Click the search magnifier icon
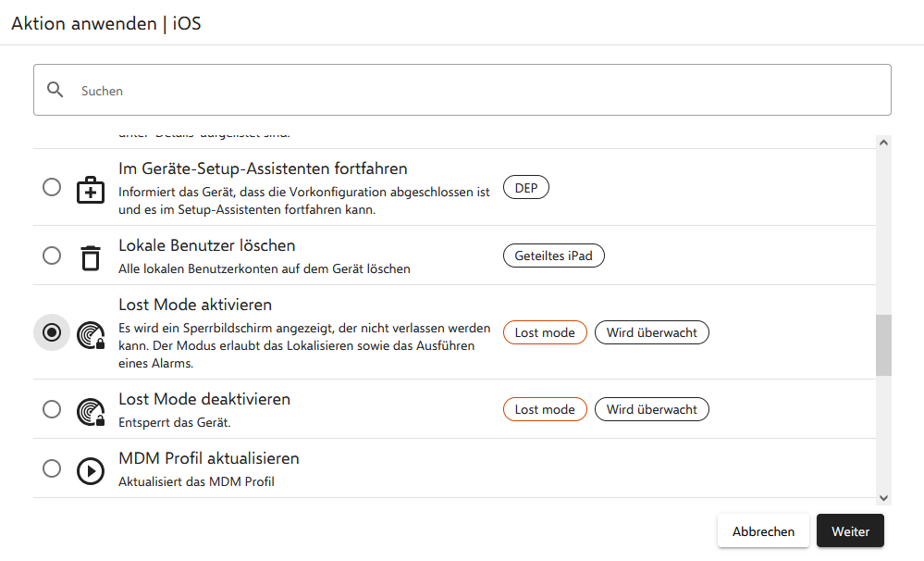Image resolution: width=924 pixels, height=561 pixels. 55,90
